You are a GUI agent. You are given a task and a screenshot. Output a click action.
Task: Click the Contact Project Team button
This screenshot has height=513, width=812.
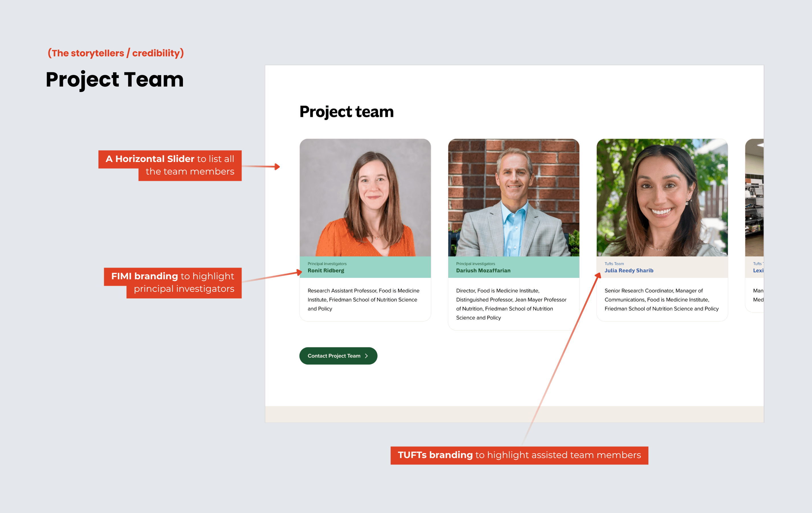pos(338,356)
